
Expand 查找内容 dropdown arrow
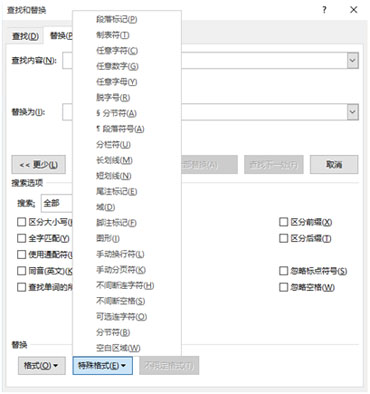pos(353,61)
